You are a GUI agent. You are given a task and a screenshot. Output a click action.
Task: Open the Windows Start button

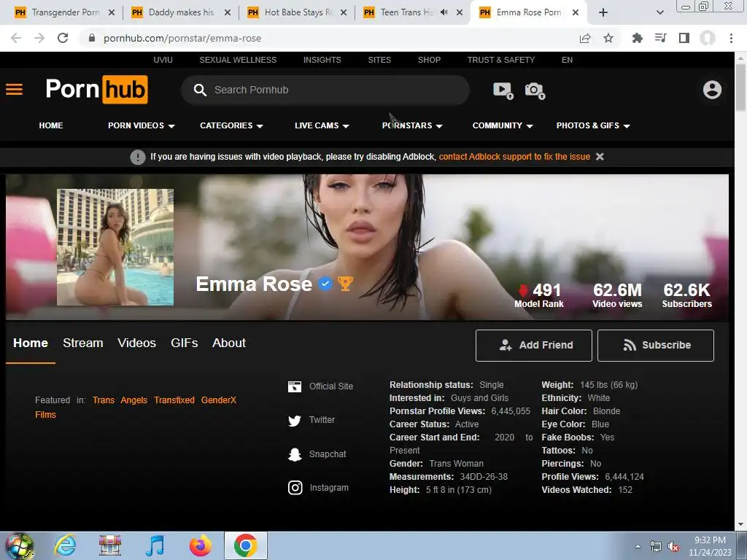click(20, 546)
